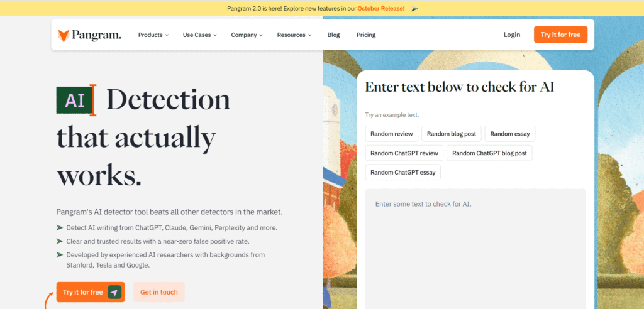Open the October Release link in banner
The image size is (644, 309).
click(380, 8)
